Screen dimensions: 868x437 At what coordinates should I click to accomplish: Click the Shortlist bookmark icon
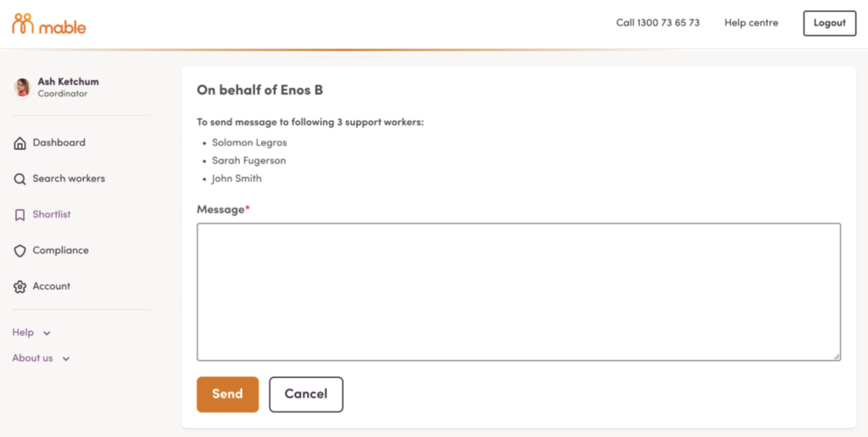coord(20,214)
